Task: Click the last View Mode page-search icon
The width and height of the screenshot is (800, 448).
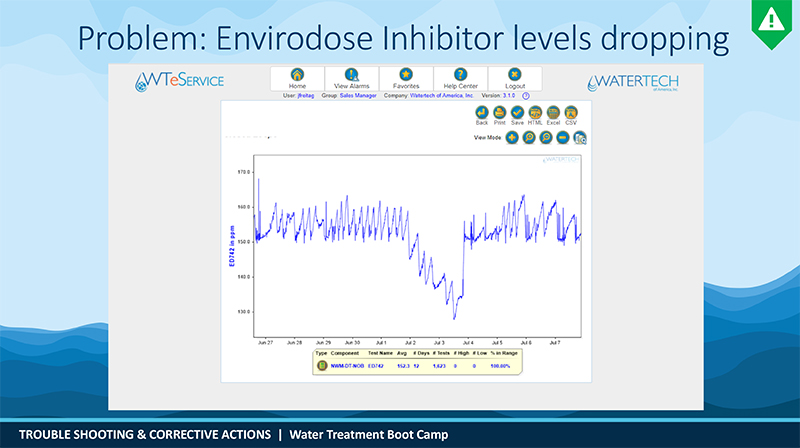Action: [x=580, y=138]
